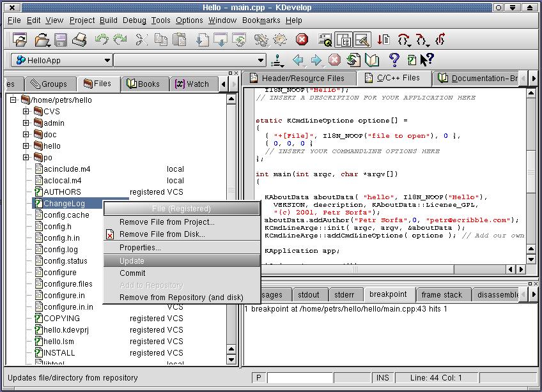Click the question mark Help icon

click(394, 60)
